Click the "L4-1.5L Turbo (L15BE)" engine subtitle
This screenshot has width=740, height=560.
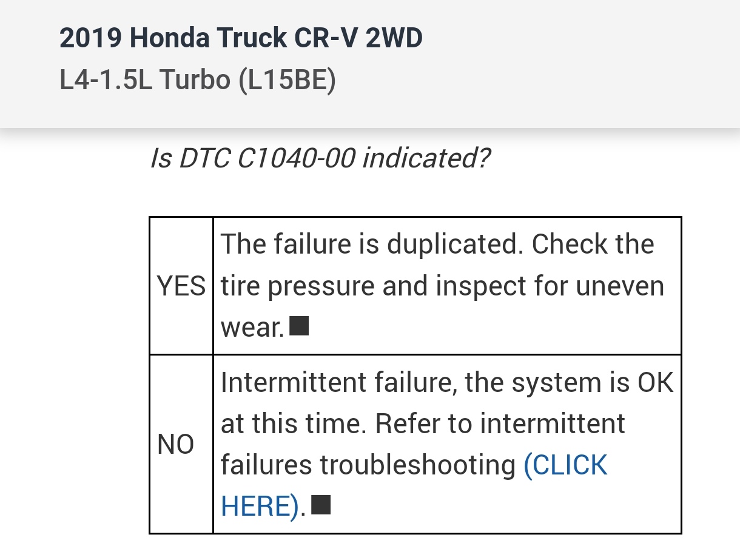[197, 80]
